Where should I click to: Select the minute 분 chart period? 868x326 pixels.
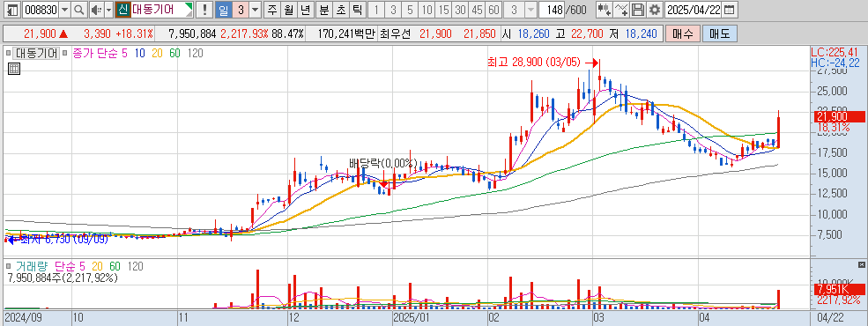tap(325, 10)
